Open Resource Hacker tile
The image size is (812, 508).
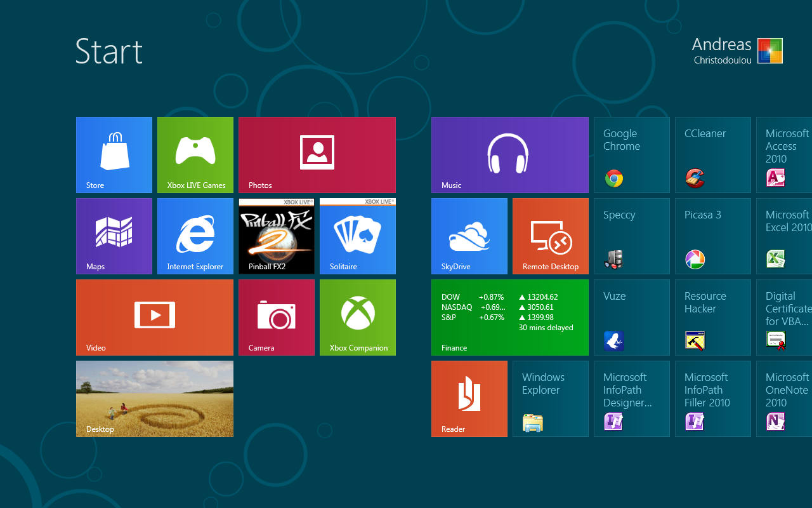tap(713, 317)
